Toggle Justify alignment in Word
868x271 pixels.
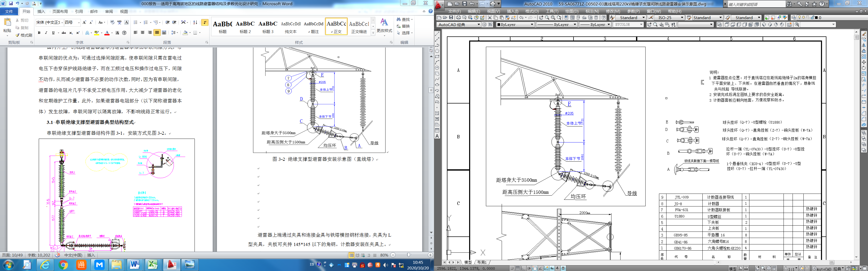coord(157,33)
